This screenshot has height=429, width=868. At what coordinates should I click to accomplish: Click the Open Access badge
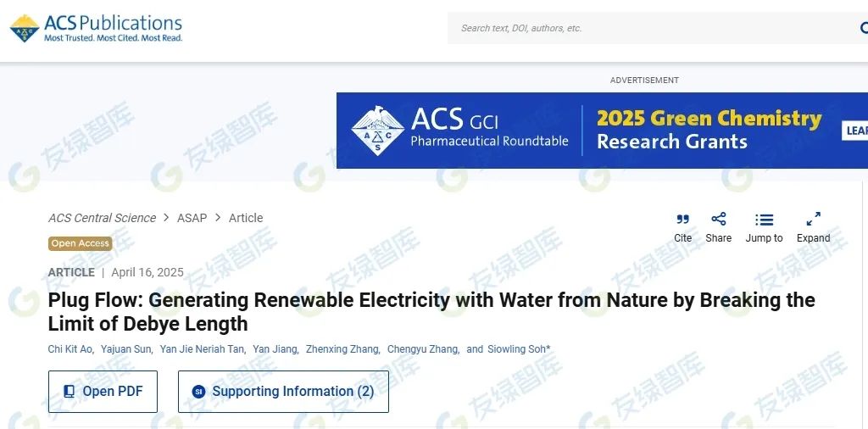(81, 243)
